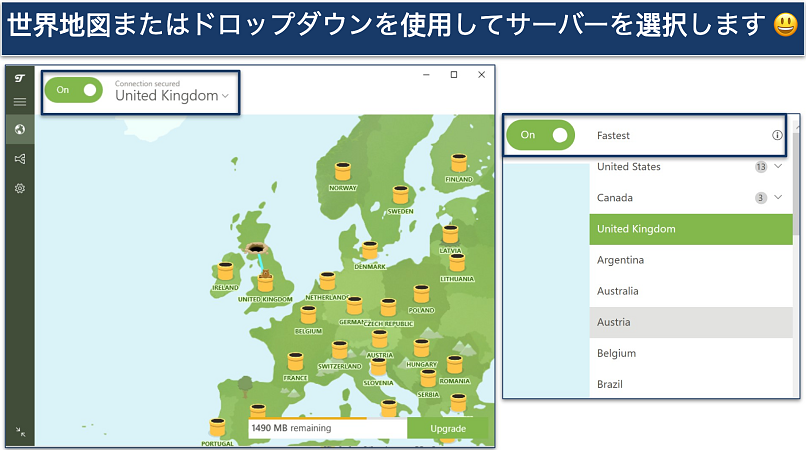Viewport: 806px width, 450px height.
Task: Click the 1490 MB remaining data bar
Action: pos(327,428)
